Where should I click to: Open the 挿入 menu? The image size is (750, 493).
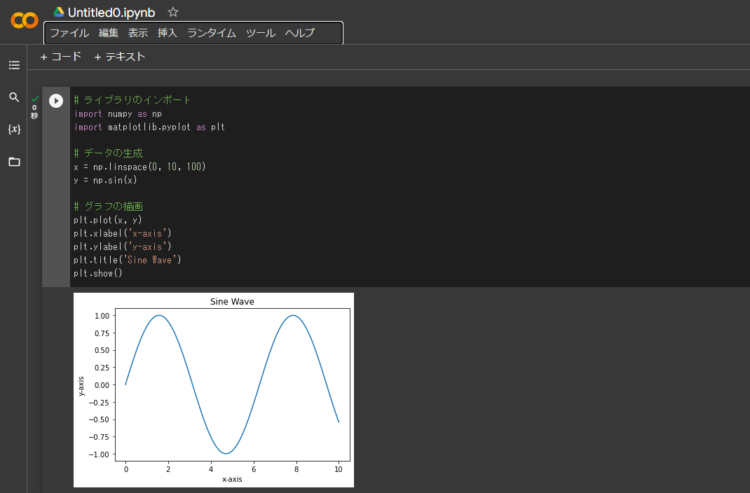point(167,33)
